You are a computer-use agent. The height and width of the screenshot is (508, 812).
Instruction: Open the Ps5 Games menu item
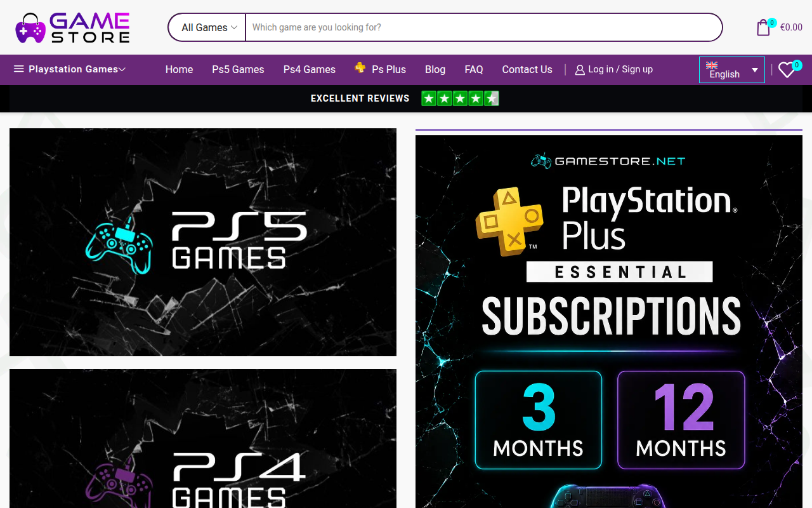click(x=238, y=69)
